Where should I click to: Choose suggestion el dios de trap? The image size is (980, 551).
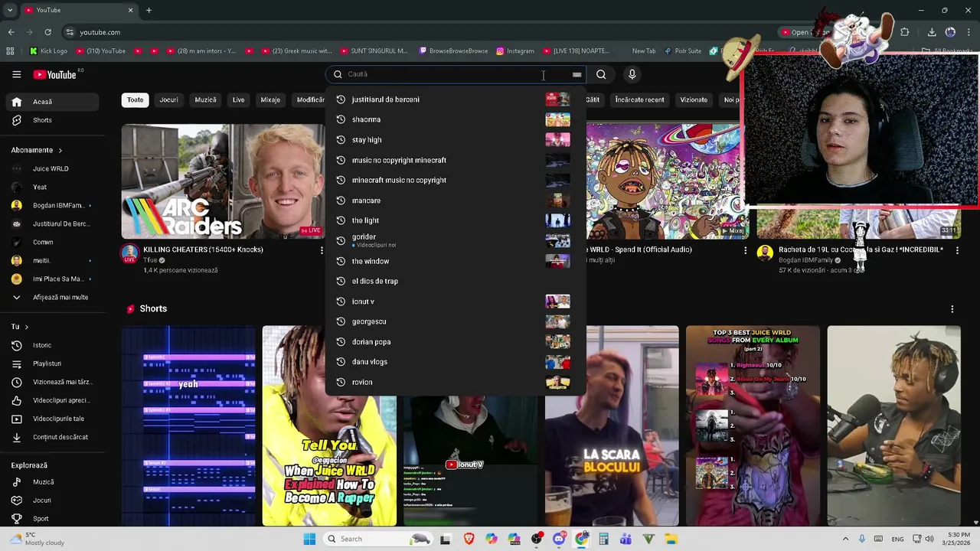click(x=456, y=281)
